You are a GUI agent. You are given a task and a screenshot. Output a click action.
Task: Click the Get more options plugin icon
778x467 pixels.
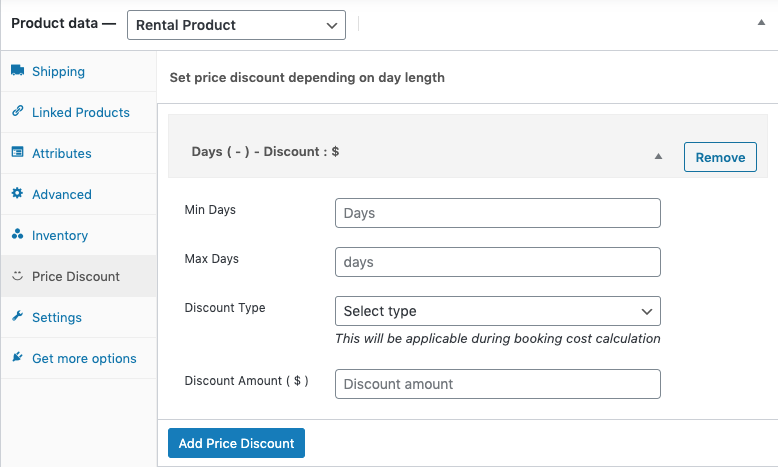click(18, 358)
